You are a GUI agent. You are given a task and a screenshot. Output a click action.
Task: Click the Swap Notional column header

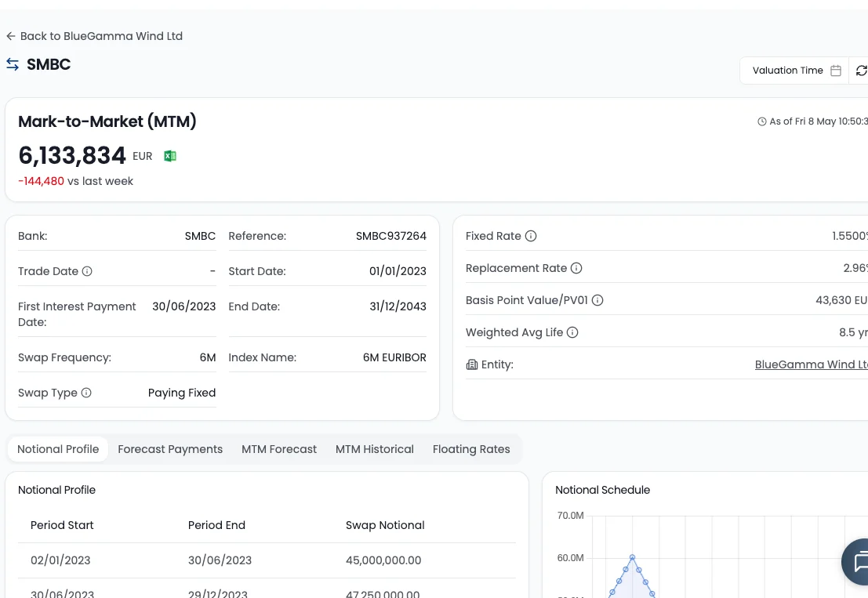[385, 525]
